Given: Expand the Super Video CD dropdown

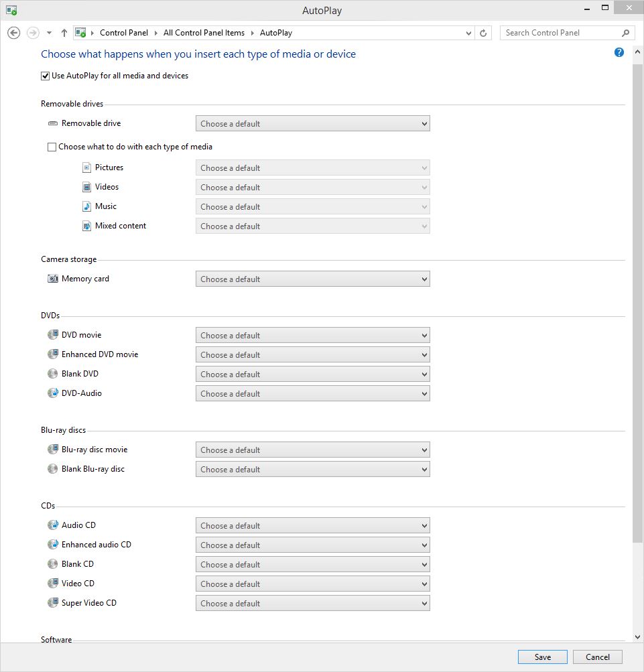Looking at the screenshot, I should [x=312, y=603].
